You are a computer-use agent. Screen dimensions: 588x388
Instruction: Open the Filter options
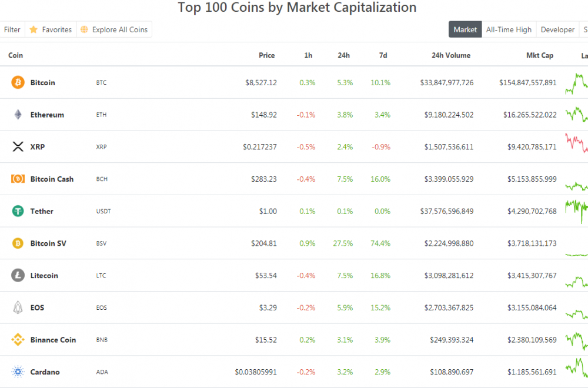12,29
